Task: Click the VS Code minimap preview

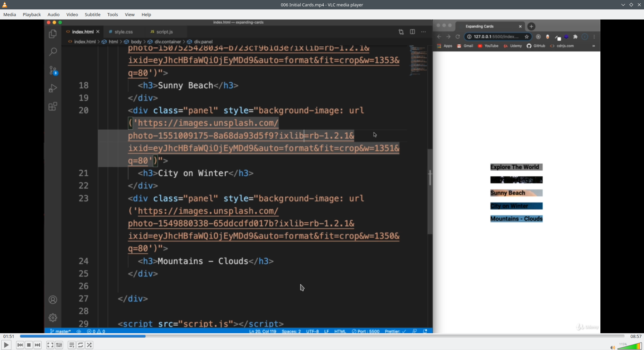Action: (x=418, y=60)
